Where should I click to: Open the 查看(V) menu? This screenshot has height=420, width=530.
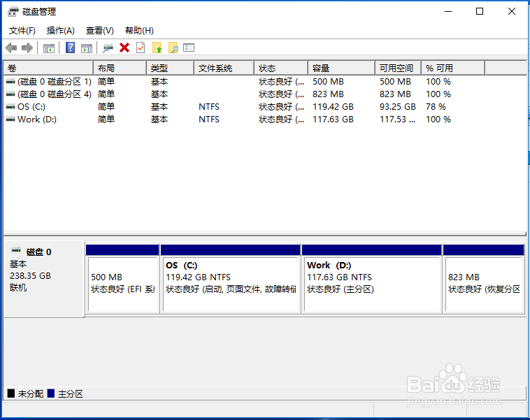pyautogui.click(x=100, y=31)
